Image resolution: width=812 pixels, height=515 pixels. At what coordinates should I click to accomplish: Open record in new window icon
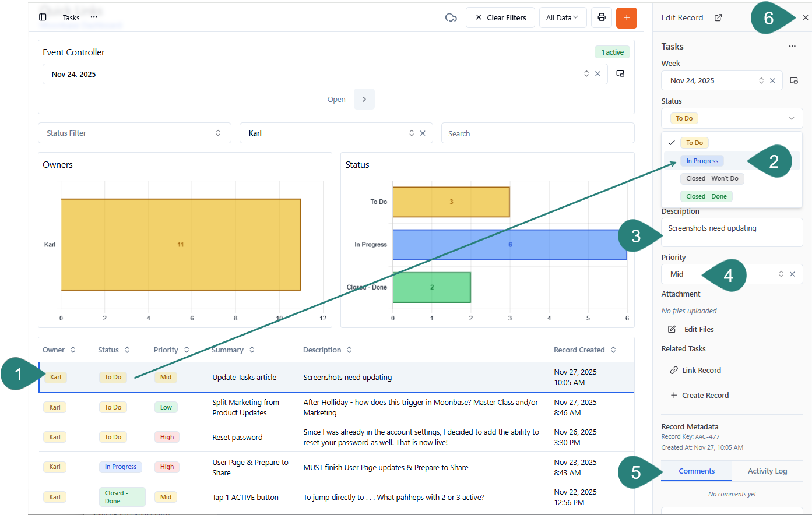[718, 17]
